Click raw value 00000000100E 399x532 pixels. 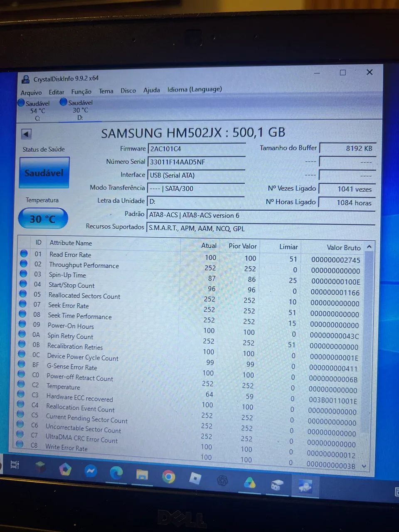[x=336, y=282]
